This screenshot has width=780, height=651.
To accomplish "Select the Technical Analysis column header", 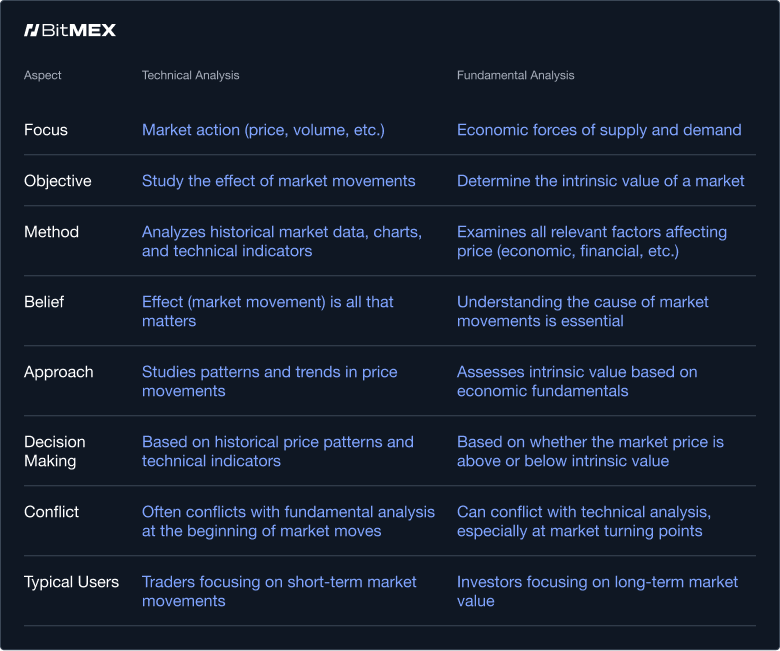I will click(190, 75).
